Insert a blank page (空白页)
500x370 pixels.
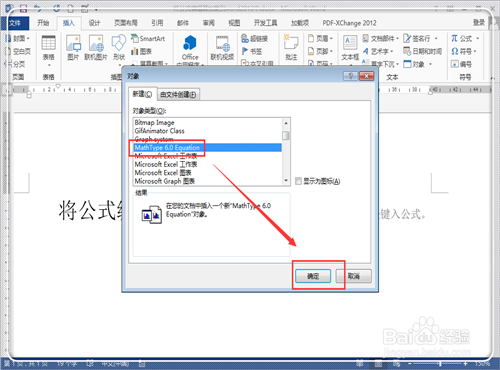tap(18, 51)
